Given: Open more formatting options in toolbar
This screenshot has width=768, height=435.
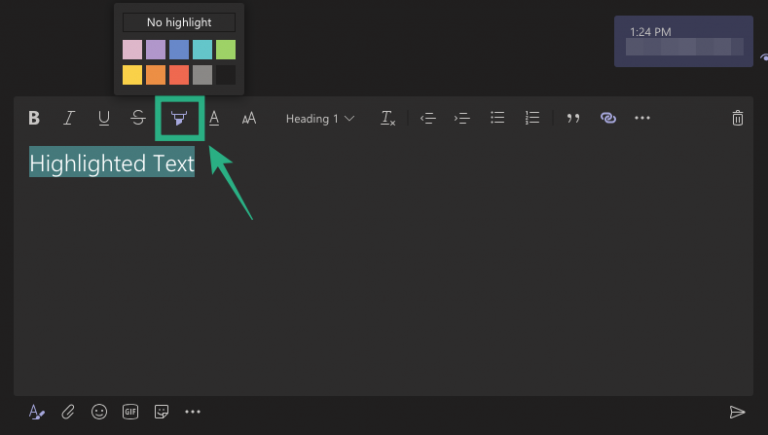Looking at the screenshot, I should click(642, 118).
